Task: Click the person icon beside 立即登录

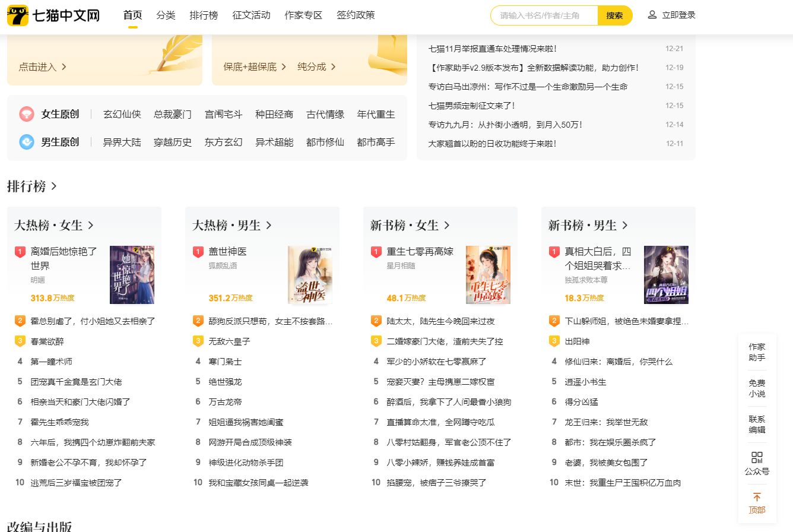Action: (652, 15)
